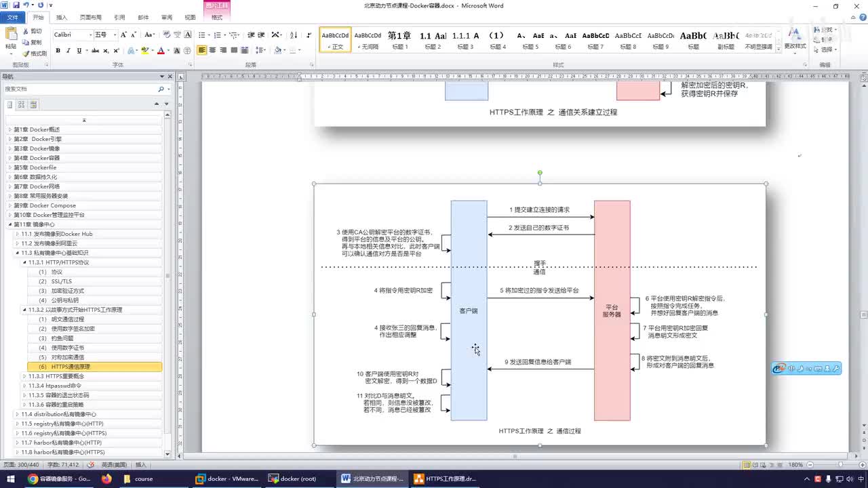
Task: Open the Find (查找) tool
Action: pyautogui.click(x=827, y=30)
